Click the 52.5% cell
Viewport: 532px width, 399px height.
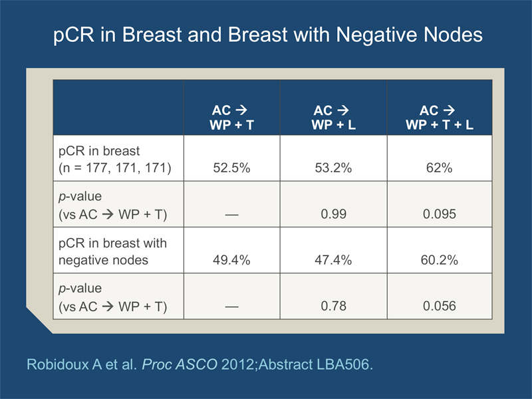(231, 169)
